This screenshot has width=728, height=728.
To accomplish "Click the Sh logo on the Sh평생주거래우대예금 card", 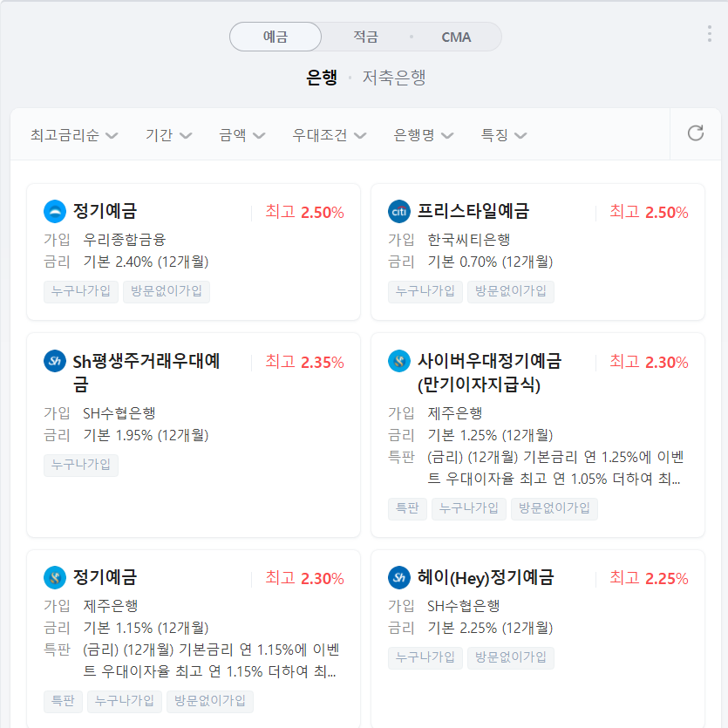I will tap(55, 361).
